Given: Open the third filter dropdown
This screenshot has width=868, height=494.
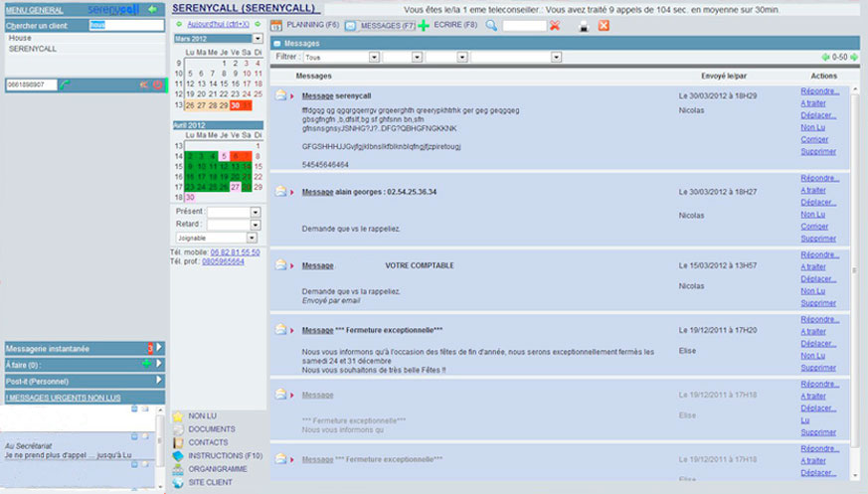Looking at the screenshot, I should [462, 57].
